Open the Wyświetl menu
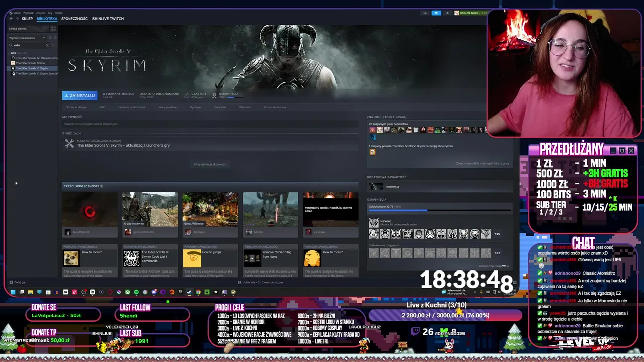 [28, 13]
